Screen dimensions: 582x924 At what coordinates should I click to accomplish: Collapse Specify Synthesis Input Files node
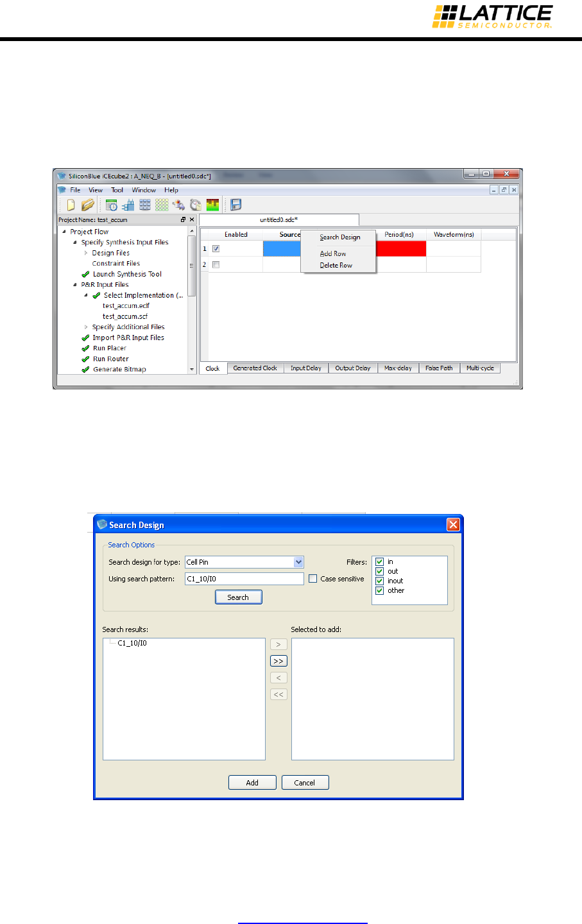75,243
